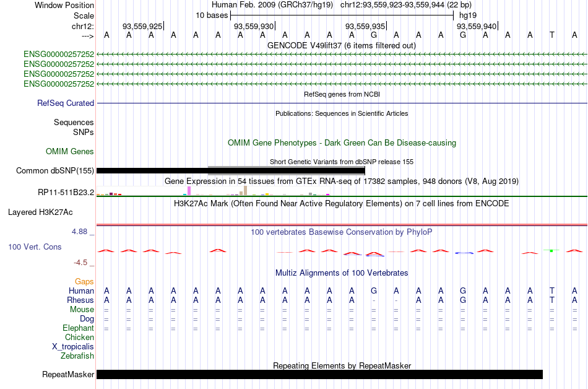Click the T base in the reference sequence row
The image size is (588, 389).
(551, 35)
